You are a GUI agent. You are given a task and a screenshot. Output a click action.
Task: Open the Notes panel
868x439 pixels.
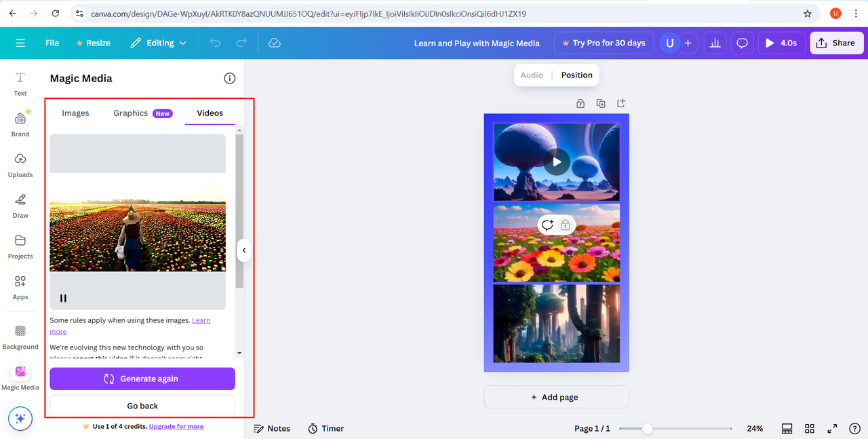[272, 429]
